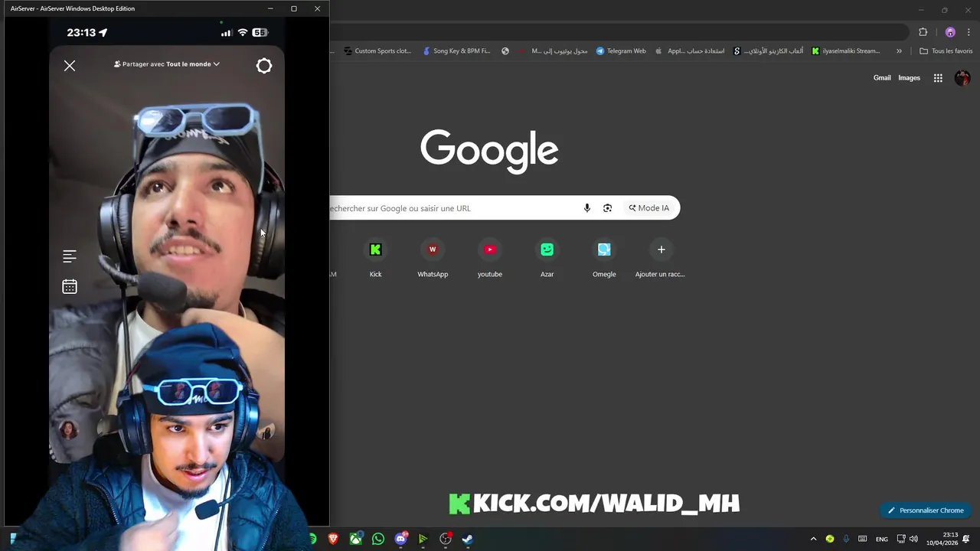Screen dimensions: 980x551
Task: Expand hidden bookmarks with the double chevron
Action: click(899, 51)
